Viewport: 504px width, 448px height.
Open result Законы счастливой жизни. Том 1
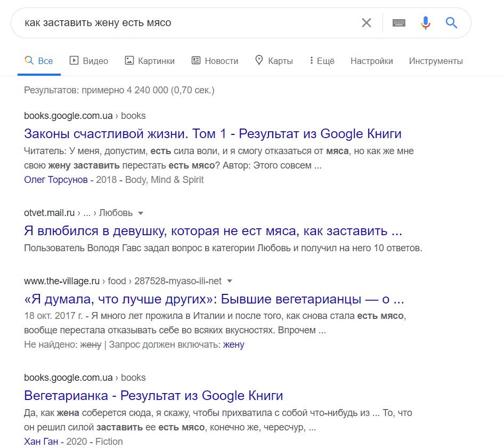213,133
